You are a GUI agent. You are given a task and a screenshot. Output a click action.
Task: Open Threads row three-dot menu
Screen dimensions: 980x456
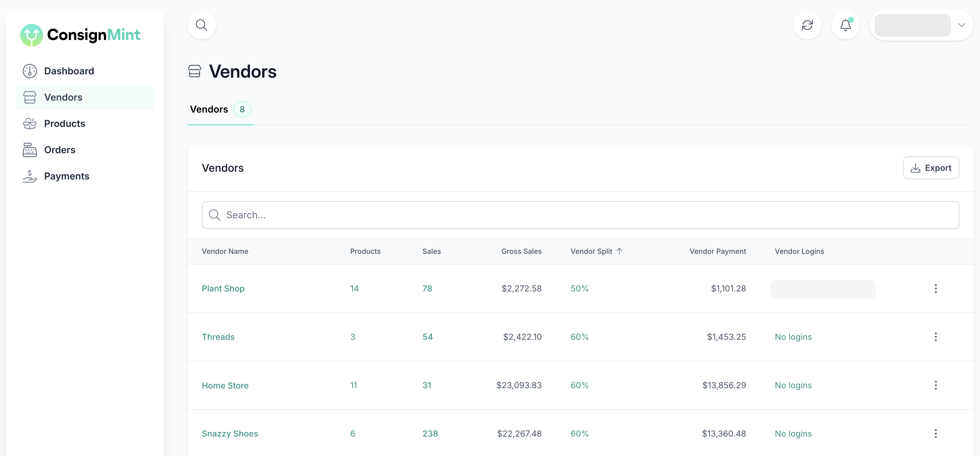pos(935,337)
